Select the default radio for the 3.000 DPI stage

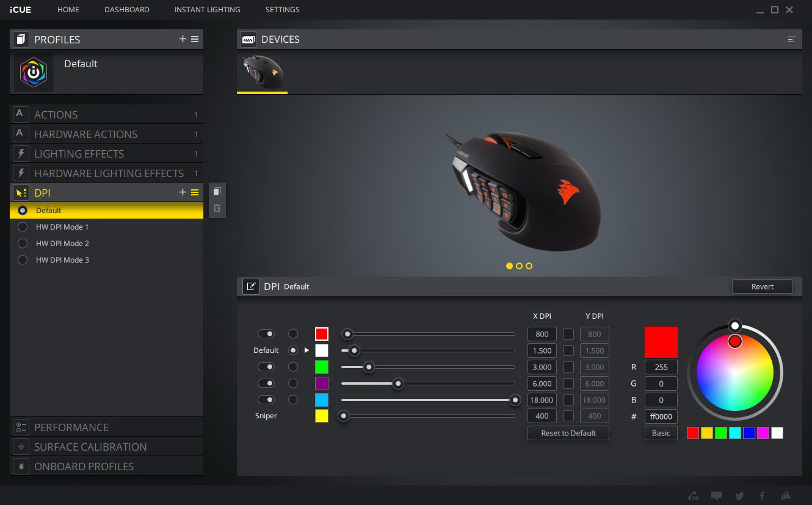(293, 367)
